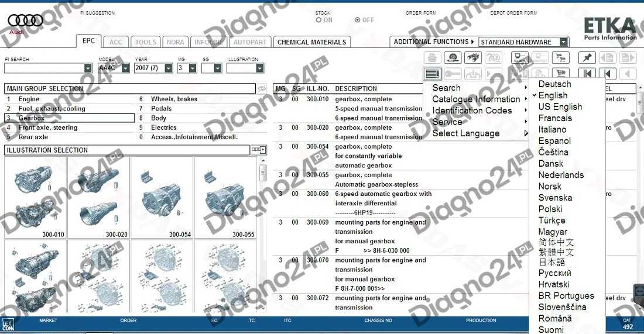Switch to the NORA tab

coord(176,42)
